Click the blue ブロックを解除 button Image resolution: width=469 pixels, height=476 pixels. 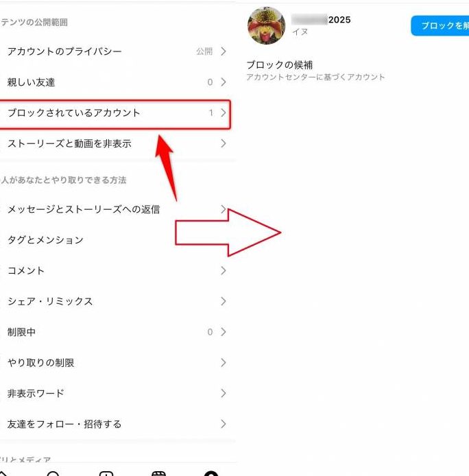point(440,25)
